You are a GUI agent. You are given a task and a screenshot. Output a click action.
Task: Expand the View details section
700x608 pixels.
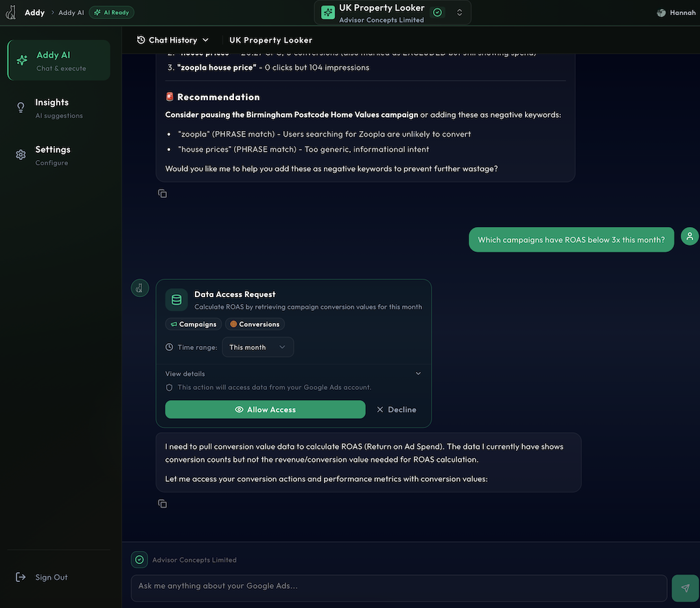294,374
